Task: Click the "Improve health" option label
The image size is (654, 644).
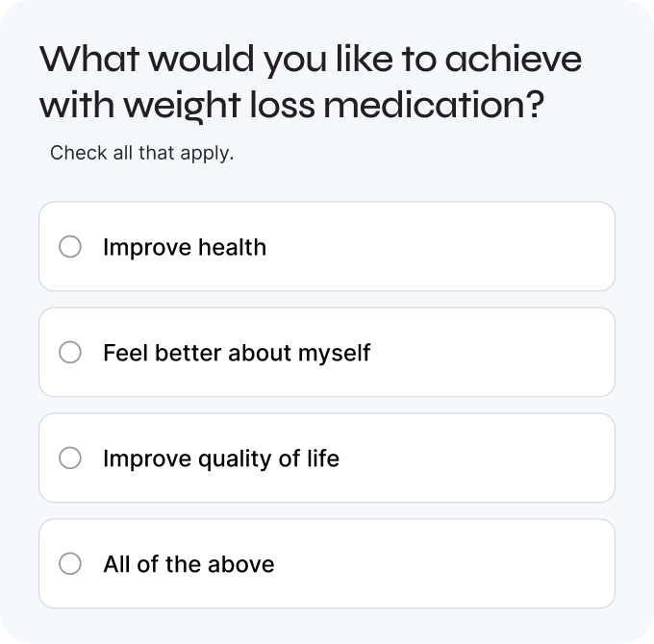Action: [184, 247]
